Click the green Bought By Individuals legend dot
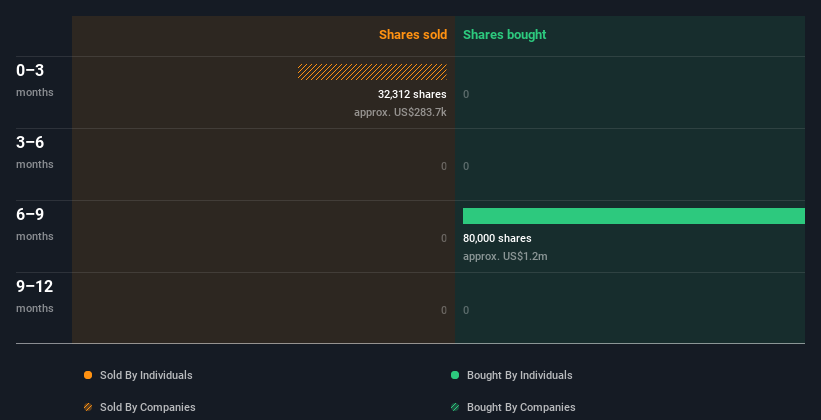 tap(455, 375)
